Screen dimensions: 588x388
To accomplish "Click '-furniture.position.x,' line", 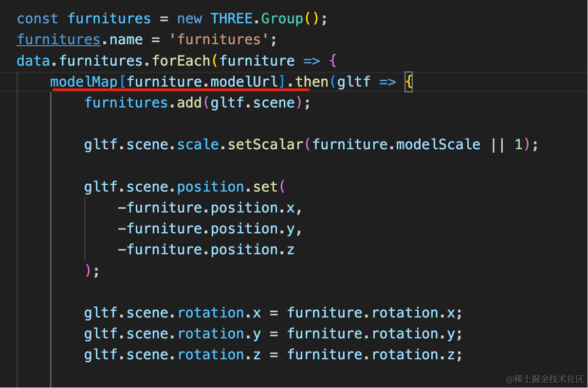I will coord(210,208).
